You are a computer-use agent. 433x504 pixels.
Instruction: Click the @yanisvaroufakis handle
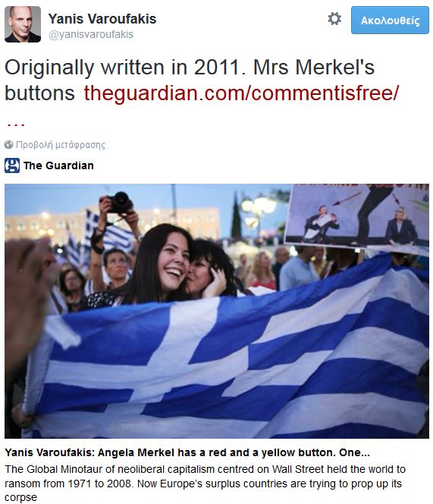click(x=91, y=34)
